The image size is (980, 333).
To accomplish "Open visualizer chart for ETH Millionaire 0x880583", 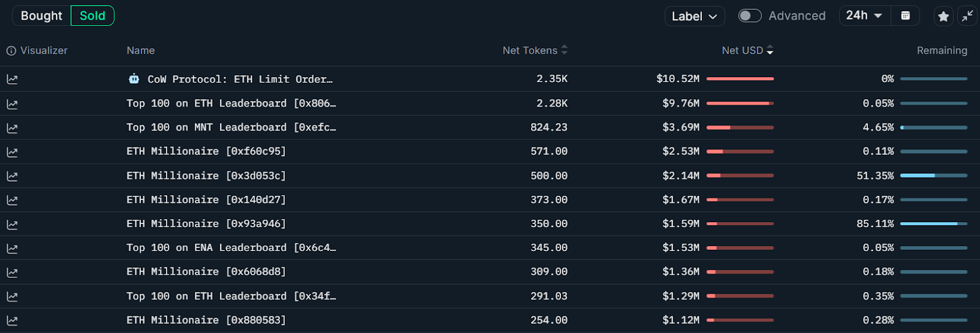I will coord(12,320).
